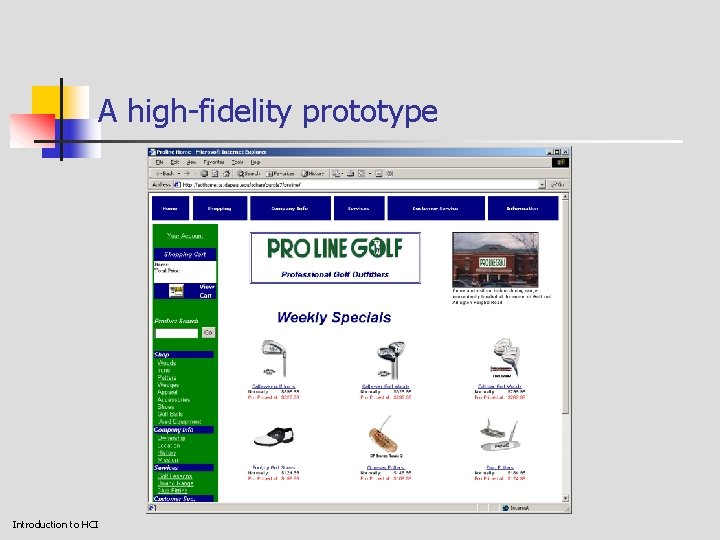This screenshot has height=540, width=720.
Task: Click the vertical scrollbar down arrow
Action: tap(565, 498)
